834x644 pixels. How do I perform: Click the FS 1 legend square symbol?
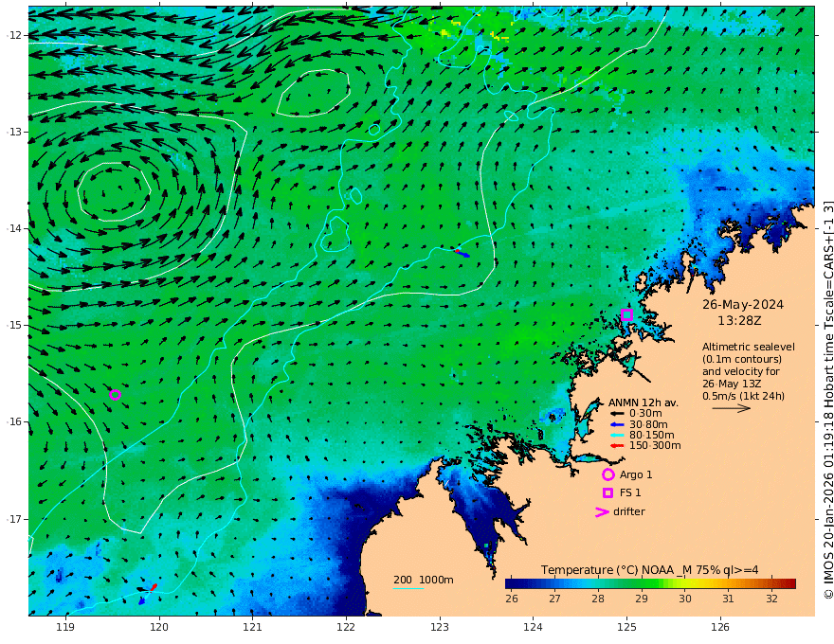(x=607, y=492)
